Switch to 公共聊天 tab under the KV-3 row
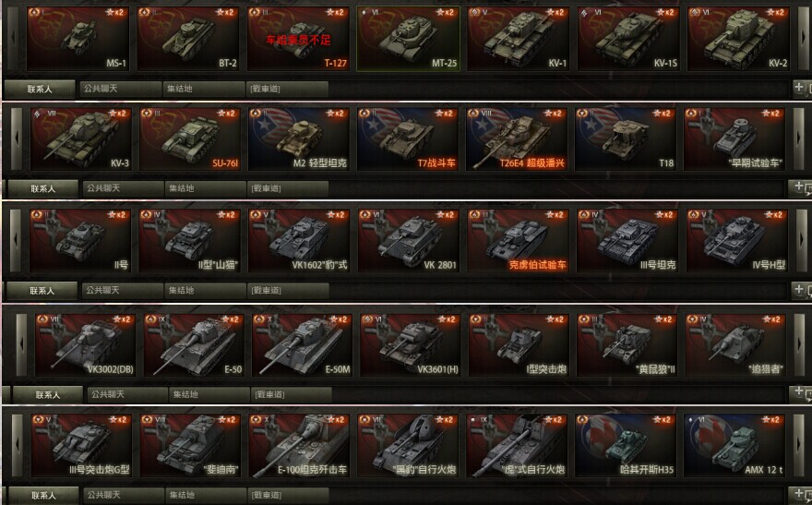Screen dimensions: 812x505 [x=124, y=188]
